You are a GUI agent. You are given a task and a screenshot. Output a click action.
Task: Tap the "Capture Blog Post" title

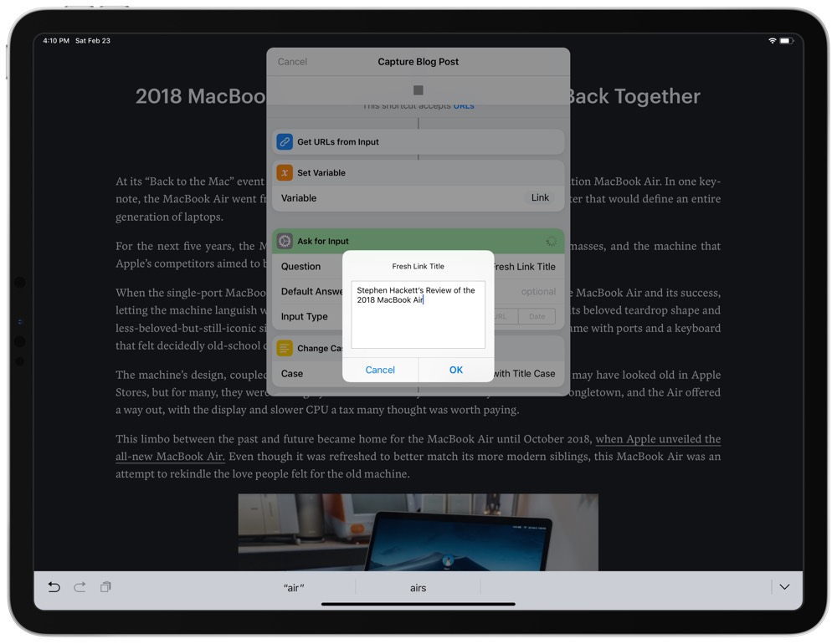point(418,62)
